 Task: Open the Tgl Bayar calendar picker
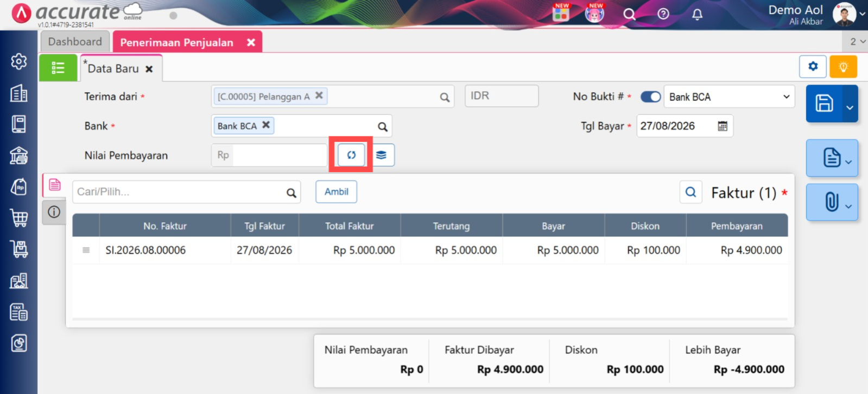pos(723,126)
